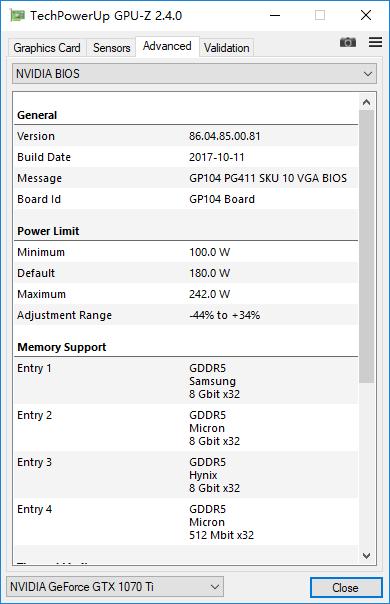Viewport: 390px width, 604px height.
Task: Close the window with the X button
Action: pyautogui.click(x=366, y=15)
